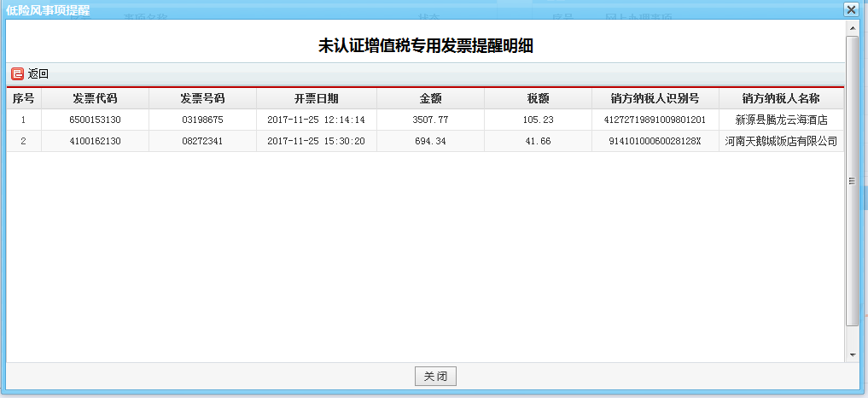Click the 发票代码 column header
Image resolution: width=868 pixels, height=398 pixels.
pos(95,98)
